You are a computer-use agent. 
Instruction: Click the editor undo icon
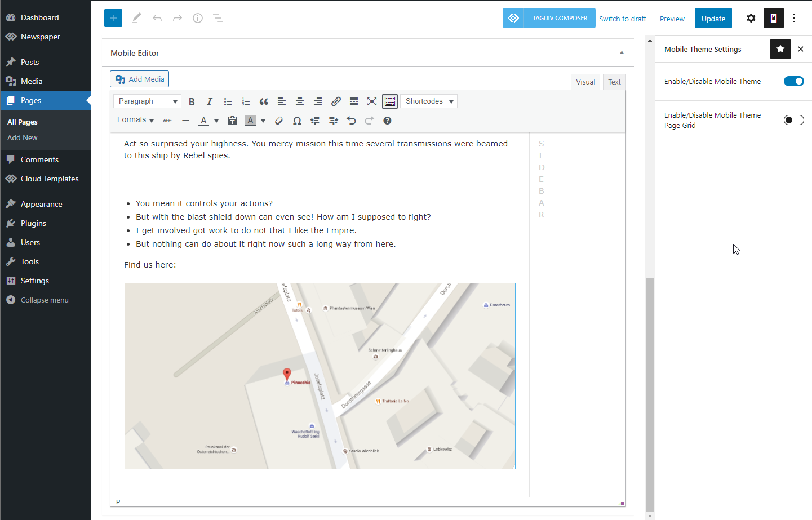351,121
